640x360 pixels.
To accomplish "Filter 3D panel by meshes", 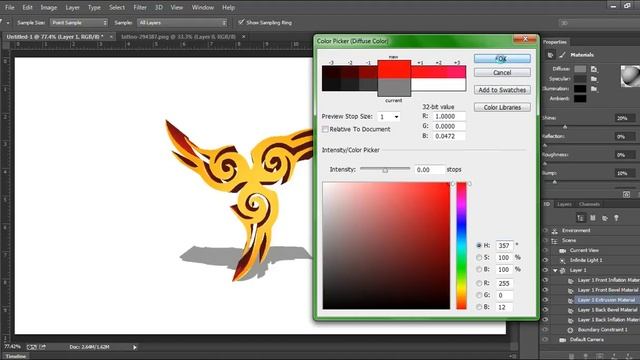I will tap(593, 218).
